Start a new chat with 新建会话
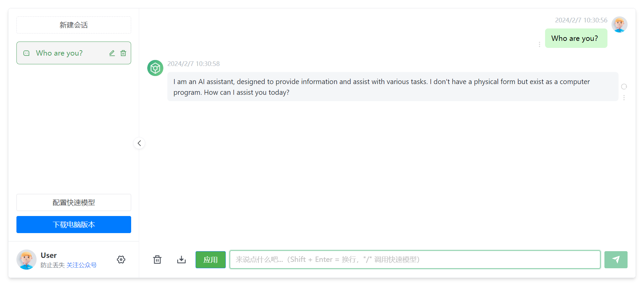This screenshot has width=644, height=286. 74,25
